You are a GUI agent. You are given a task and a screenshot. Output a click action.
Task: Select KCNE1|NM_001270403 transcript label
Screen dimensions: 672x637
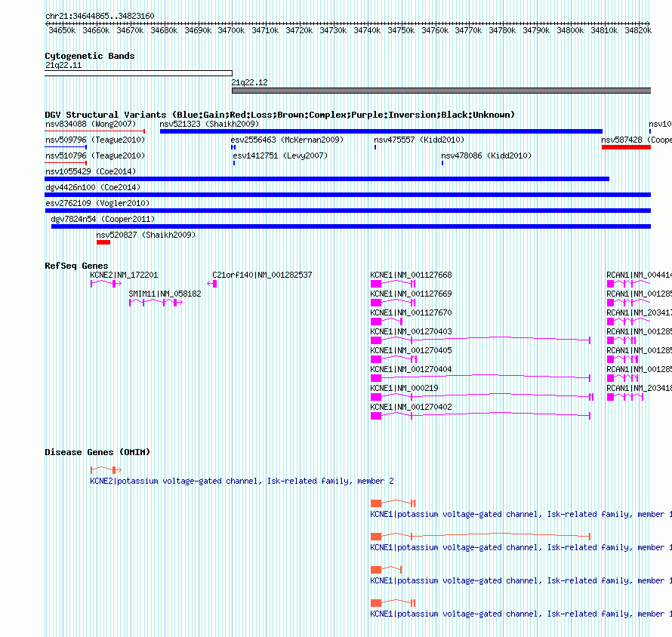(411, 331)
